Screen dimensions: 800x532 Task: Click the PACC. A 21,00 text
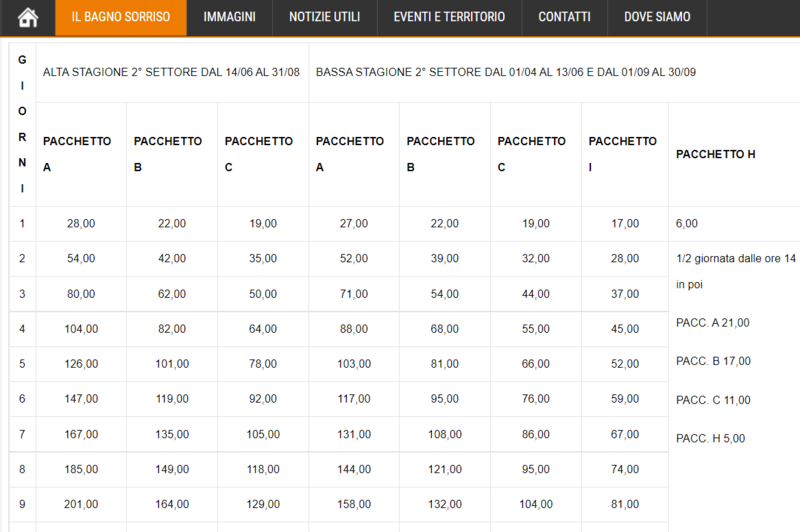(712, 323)
